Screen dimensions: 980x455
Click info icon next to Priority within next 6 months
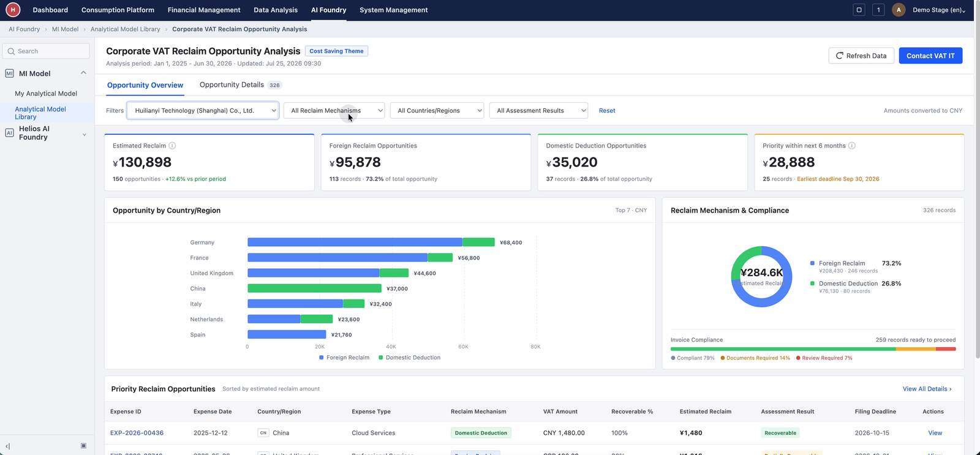click(852, 146)
